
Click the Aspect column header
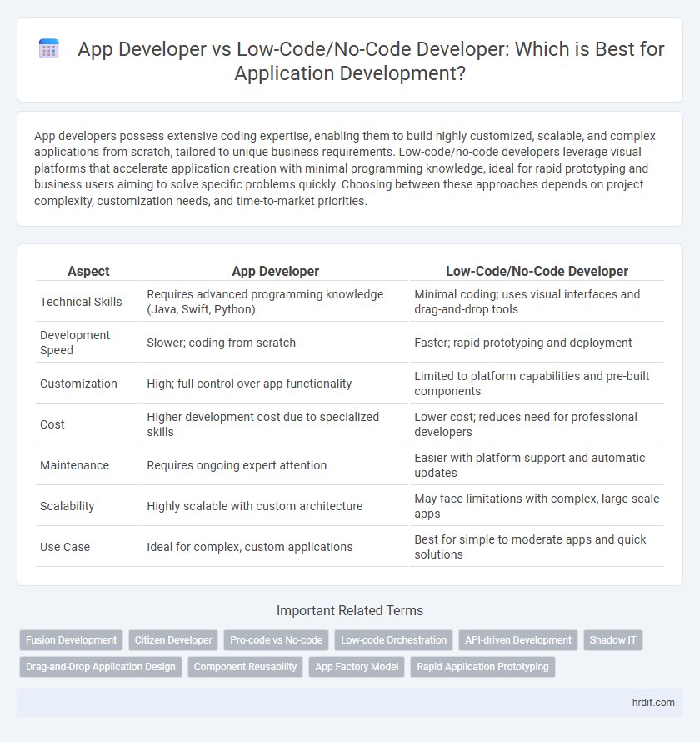click(88, 271)
